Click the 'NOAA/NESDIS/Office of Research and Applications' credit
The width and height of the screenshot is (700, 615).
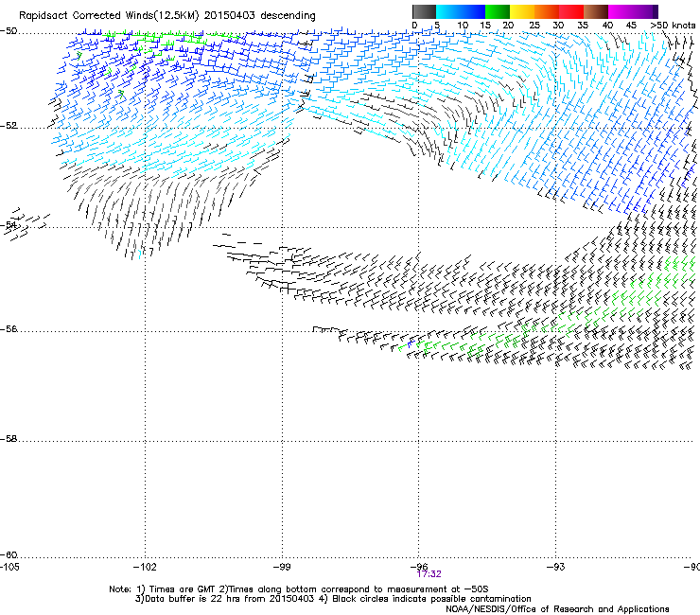tap(557, 609)
